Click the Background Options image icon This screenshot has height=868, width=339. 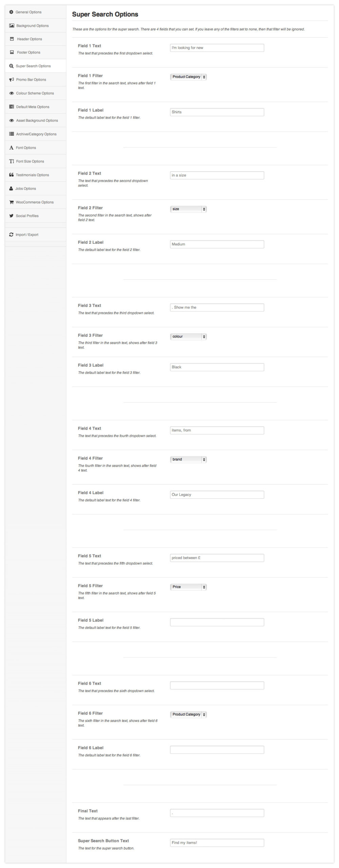tap(12, 26)
